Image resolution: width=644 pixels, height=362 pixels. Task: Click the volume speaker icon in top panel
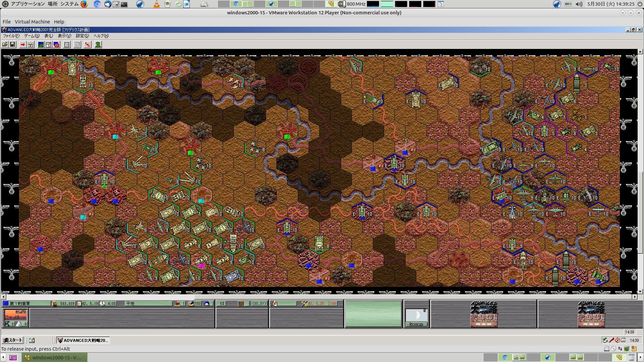tap(579, 4)
